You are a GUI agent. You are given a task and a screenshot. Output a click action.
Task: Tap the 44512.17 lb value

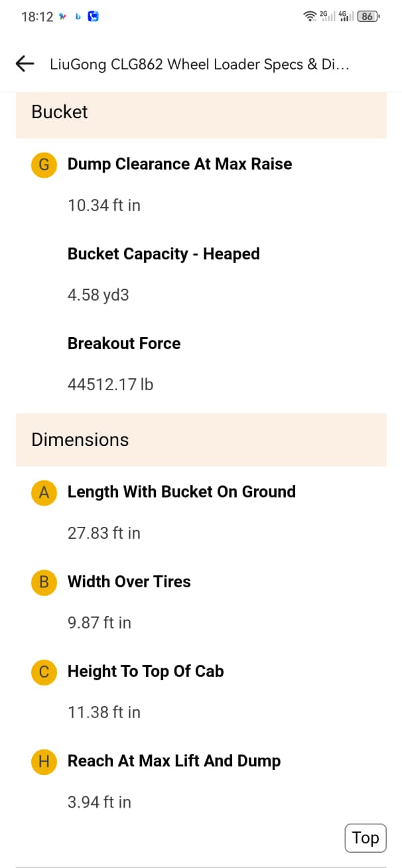(110, 384)
